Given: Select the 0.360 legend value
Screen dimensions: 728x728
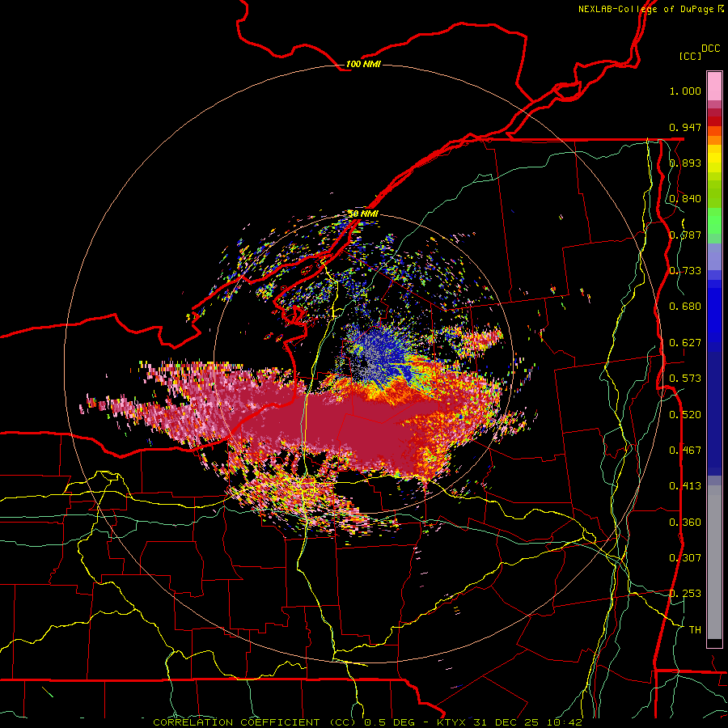Looking at the screenshot, I should coord(685,523).
